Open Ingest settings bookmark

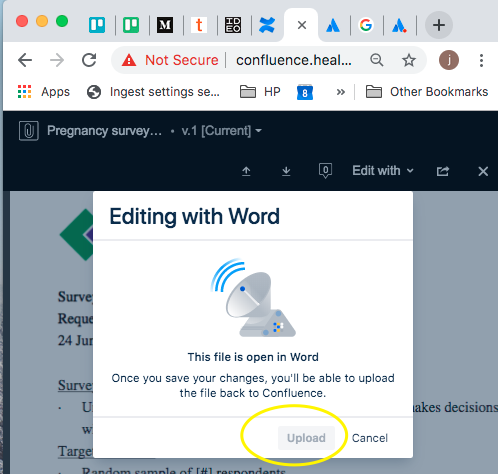point(153,92)
